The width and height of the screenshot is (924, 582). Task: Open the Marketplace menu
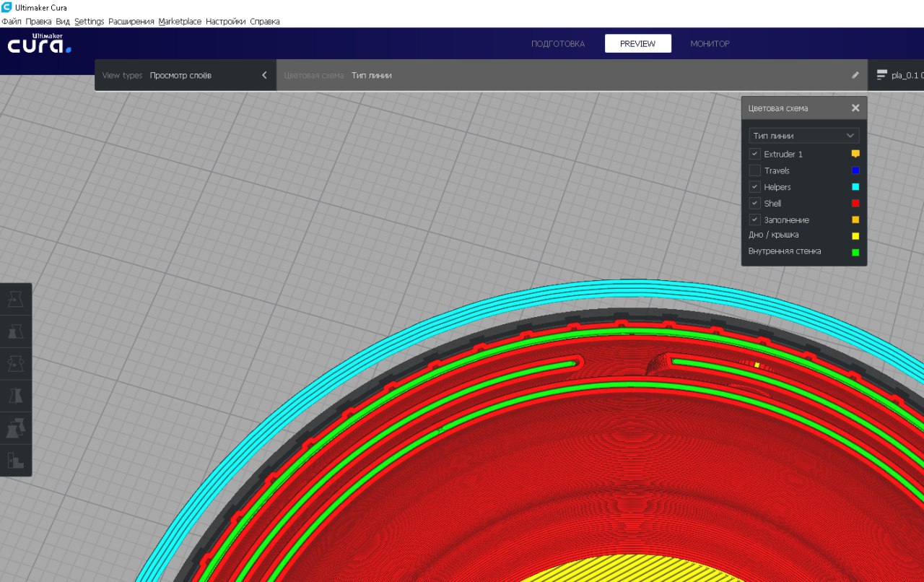180,22
